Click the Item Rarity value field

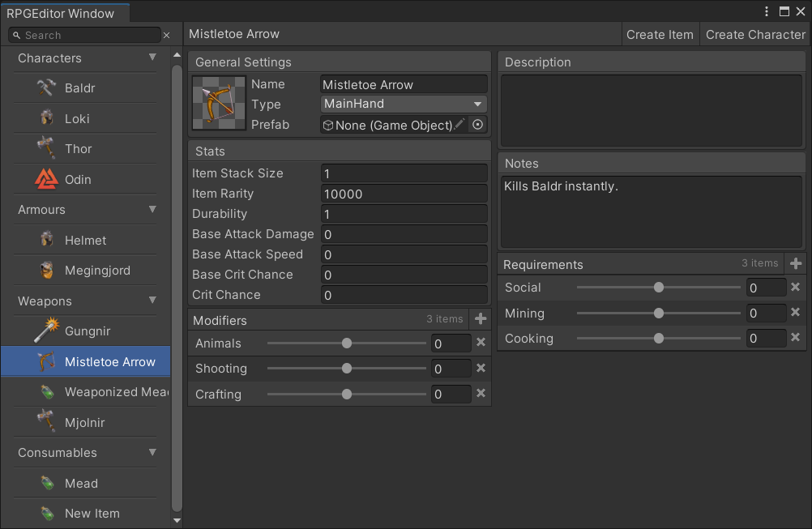[x=404, y=194]
